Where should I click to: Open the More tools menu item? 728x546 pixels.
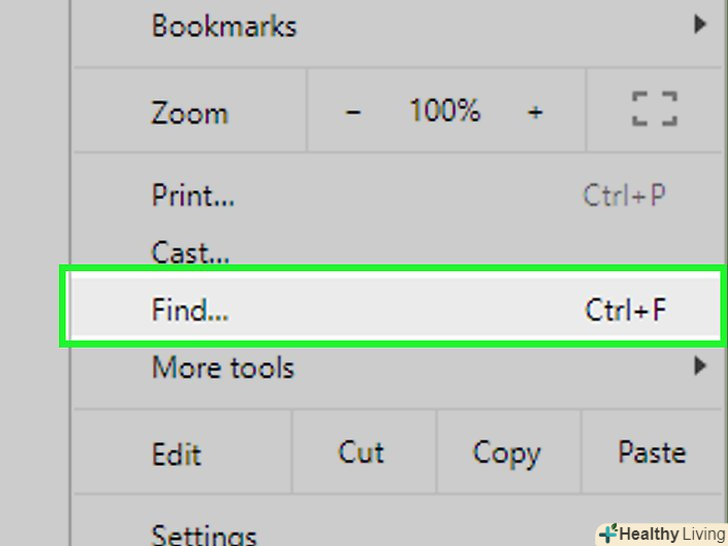pyautogui.click(x=223, y=368)
